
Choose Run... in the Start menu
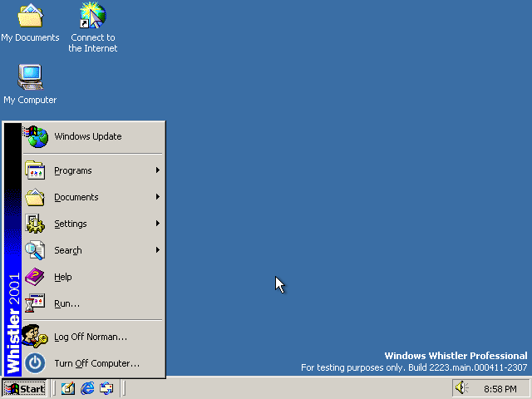tap(66, 303)
